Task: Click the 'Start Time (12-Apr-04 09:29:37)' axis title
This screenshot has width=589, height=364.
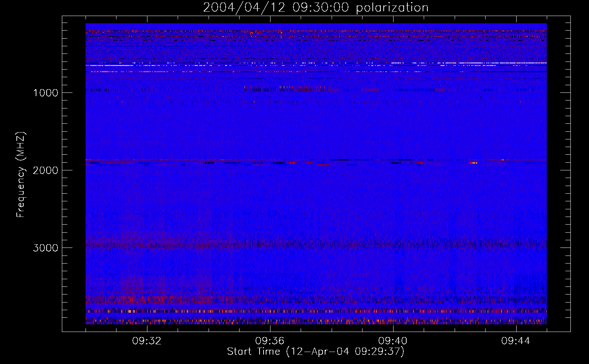Action: click(x=316, y=352)
